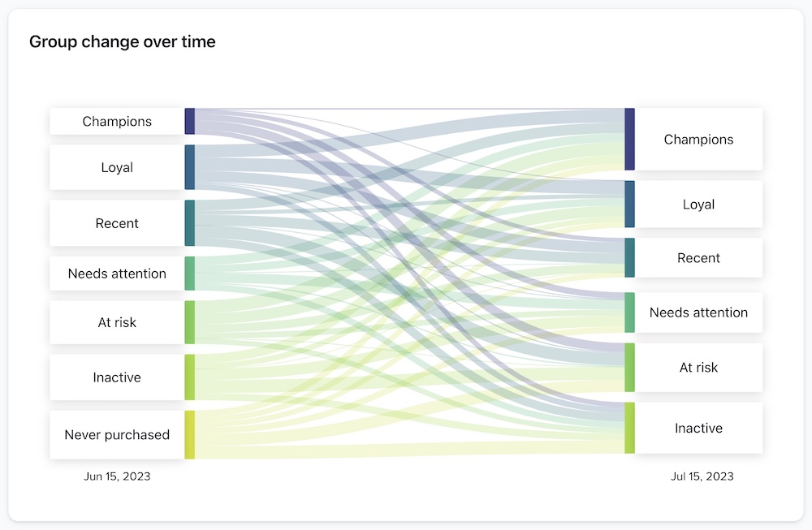The image size is (812, 530).
Task: Click the yellow Never purchased node bar
Action: 190,435
